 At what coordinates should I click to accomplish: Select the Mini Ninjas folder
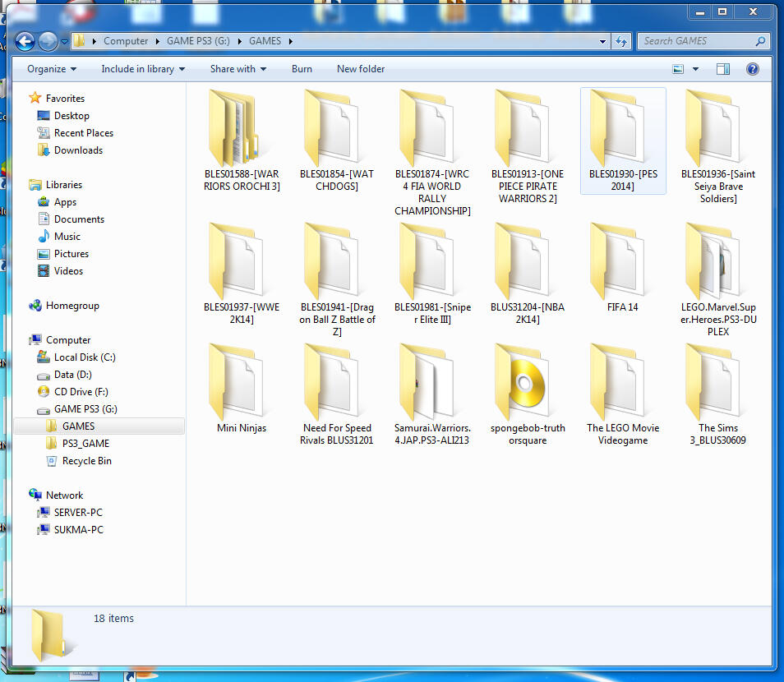[242, 389]
